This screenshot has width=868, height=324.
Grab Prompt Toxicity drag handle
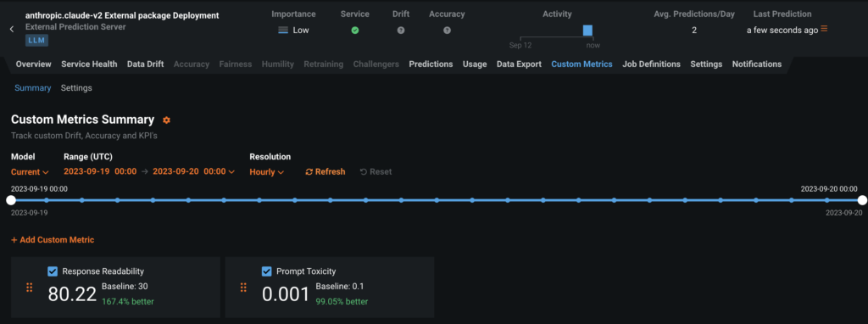coord(243,288)
